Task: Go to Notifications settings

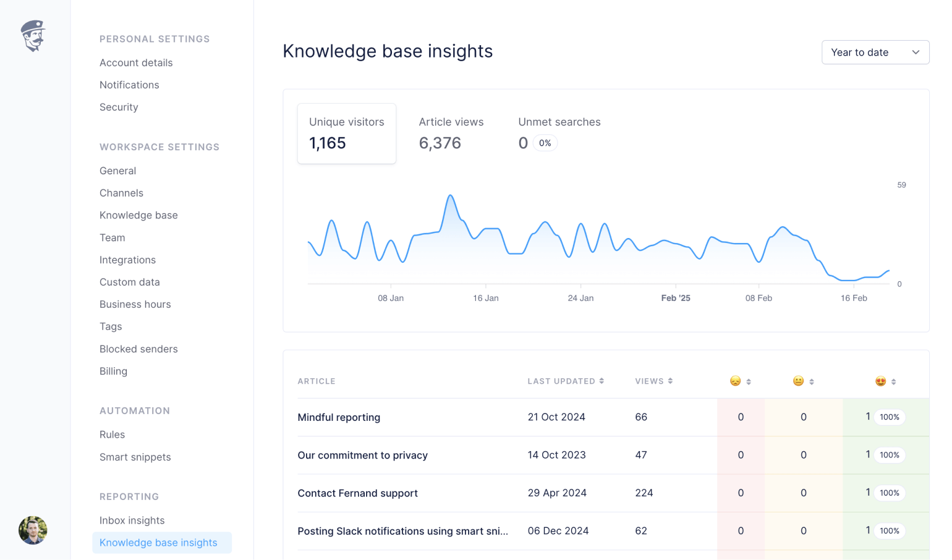Action: 129,85
